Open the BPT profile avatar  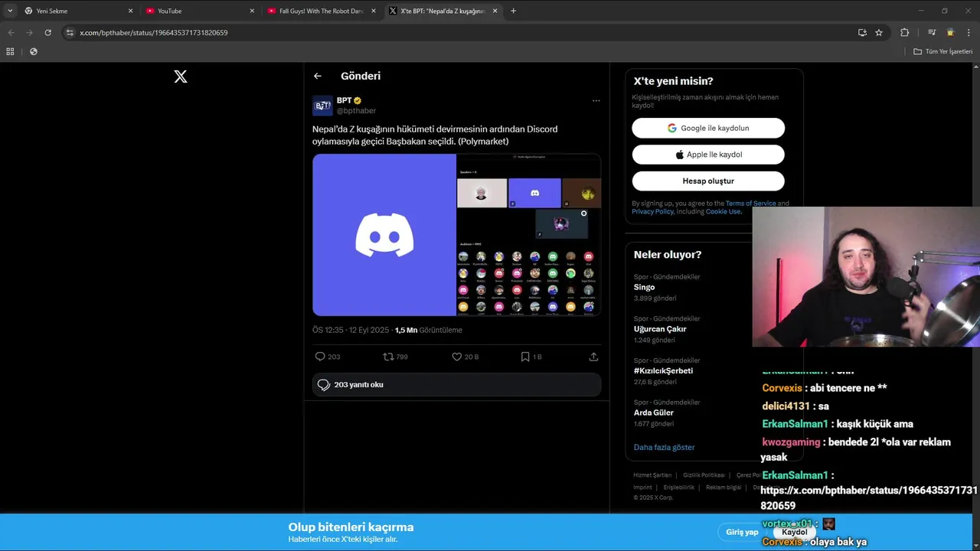322,106
